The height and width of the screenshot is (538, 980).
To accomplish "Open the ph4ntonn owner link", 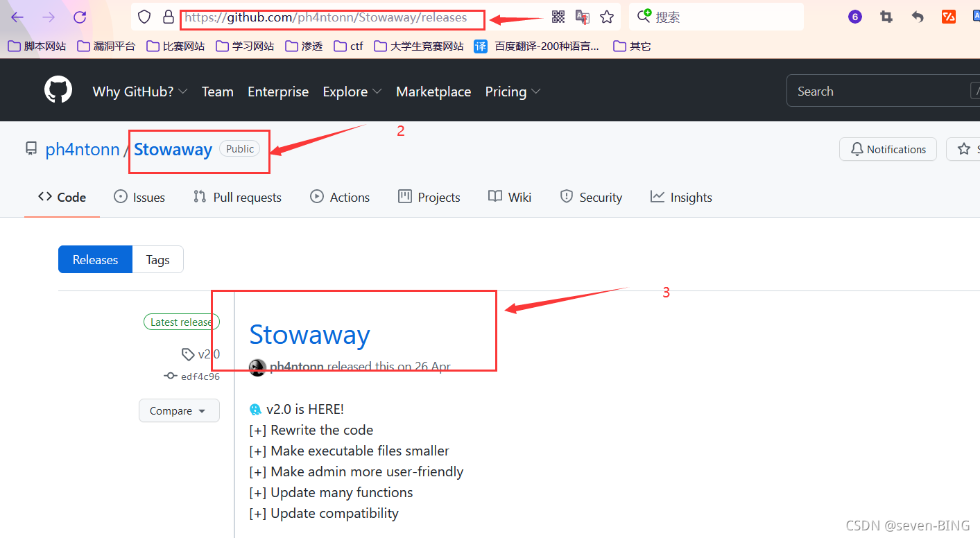I will click(82, 149).
